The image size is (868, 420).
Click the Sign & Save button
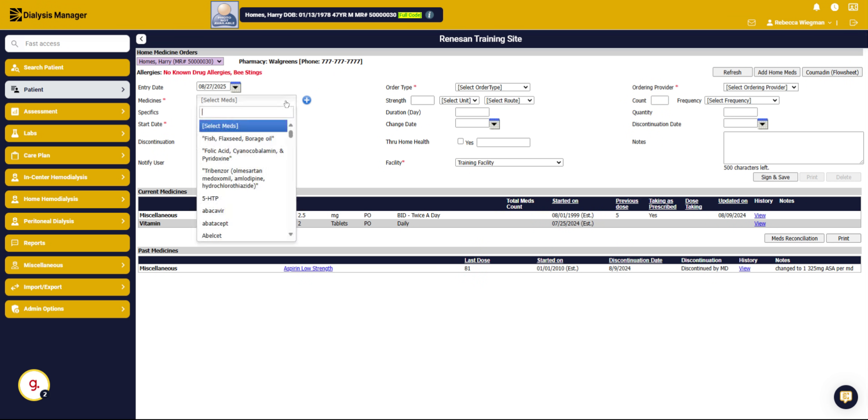coord(775,177)
